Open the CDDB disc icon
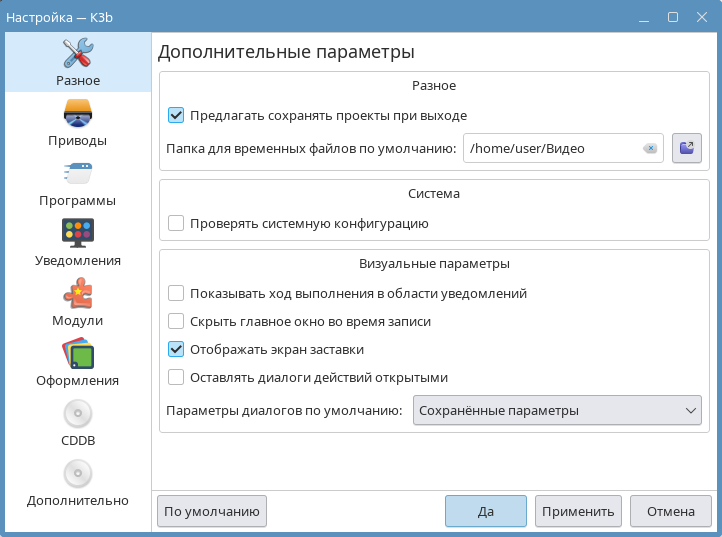The image size is (722, 537). click(77, 413)
